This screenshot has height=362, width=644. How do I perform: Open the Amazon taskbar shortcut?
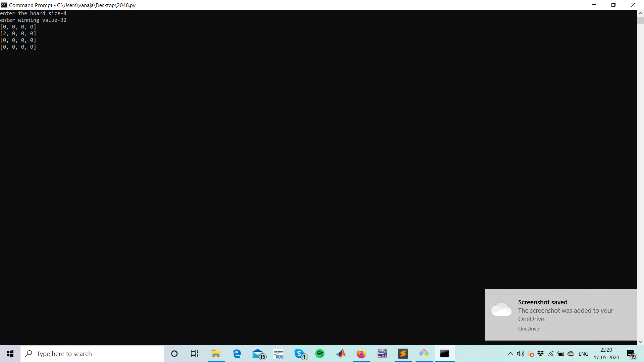pos(278,354)
